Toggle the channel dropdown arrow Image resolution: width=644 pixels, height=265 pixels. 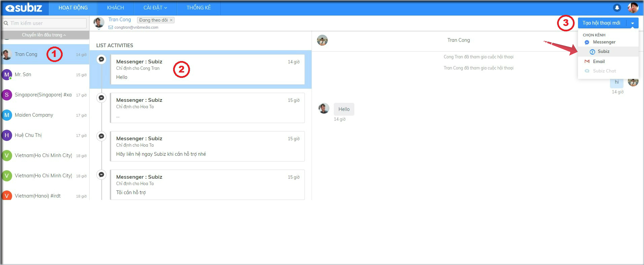633,23
